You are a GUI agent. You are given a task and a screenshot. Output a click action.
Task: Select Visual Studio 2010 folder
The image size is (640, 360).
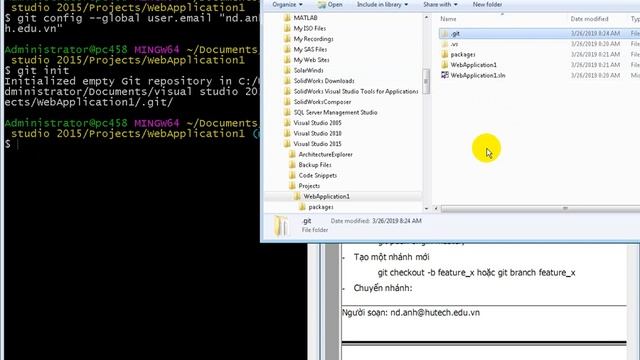point(318,133)
